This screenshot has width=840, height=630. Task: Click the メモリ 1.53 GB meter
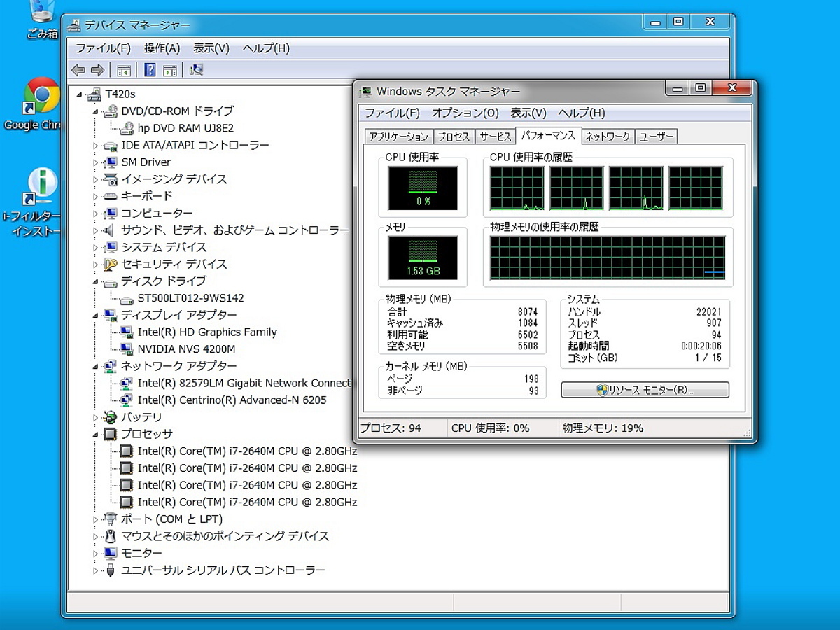tap(423, 258)
